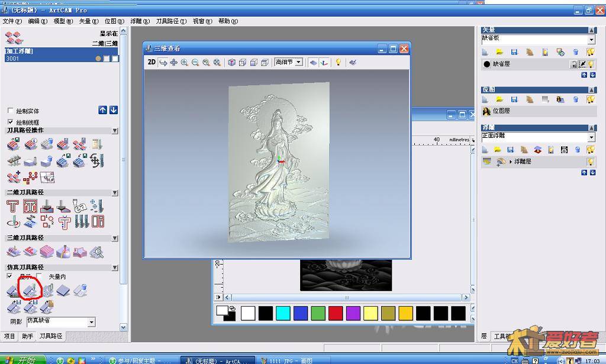Click the Windows 开始 start button
This screenshot has height=364, width=606.
coord(22,360)
